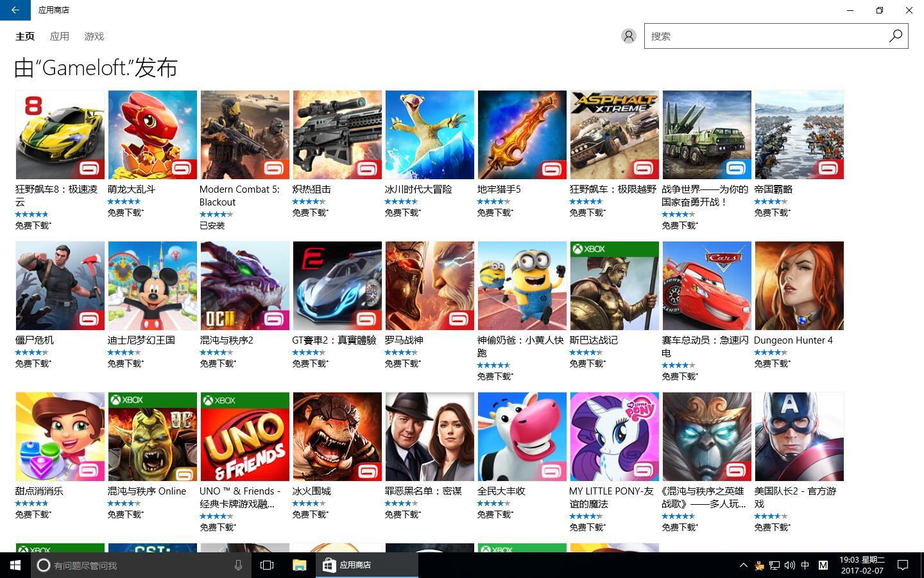
Task: Open the 地牢猎手5 sword icon
Action: (522, 135)
